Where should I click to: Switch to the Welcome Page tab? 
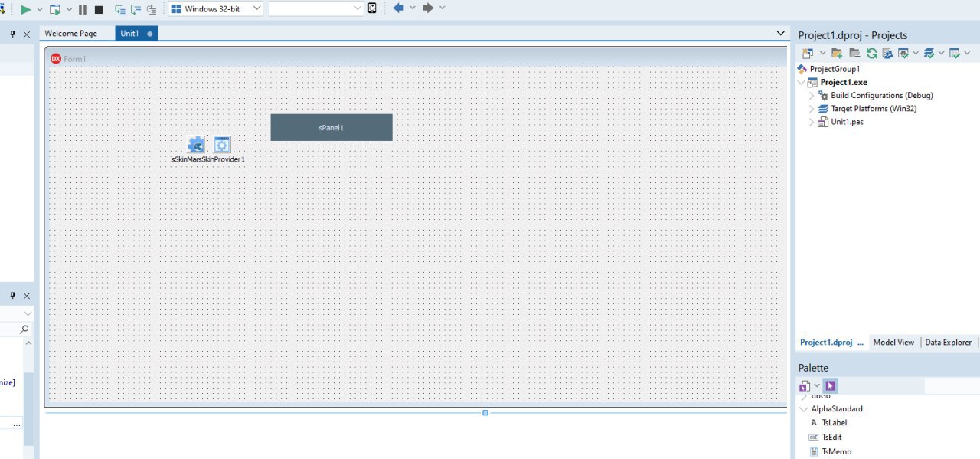[x=70, y=34]
